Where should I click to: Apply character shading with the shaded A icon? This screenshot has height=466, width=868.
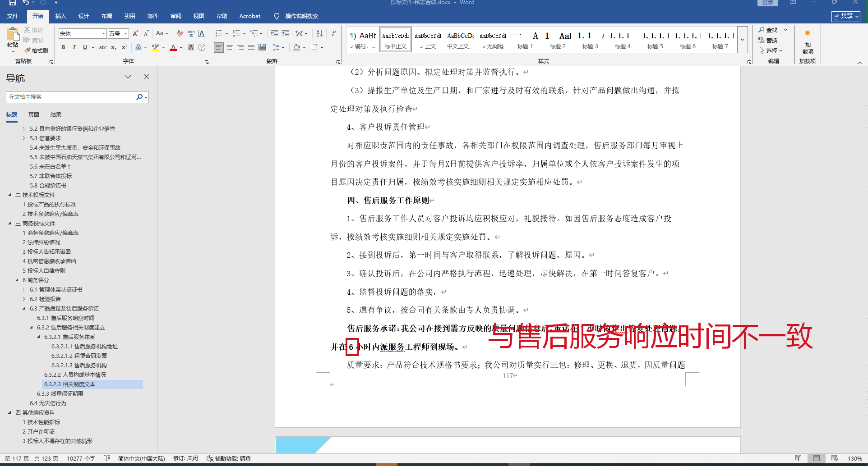191,47
